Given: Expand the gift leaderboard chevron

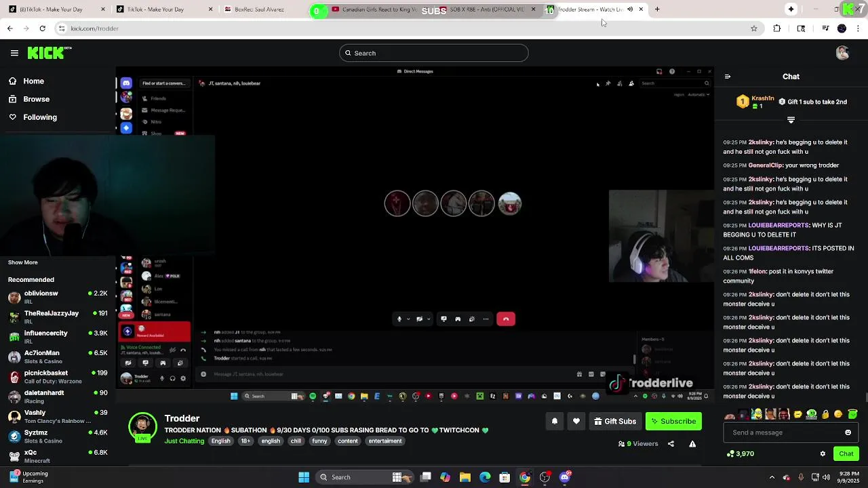Looking at the screenshot, I should point(791,120).
